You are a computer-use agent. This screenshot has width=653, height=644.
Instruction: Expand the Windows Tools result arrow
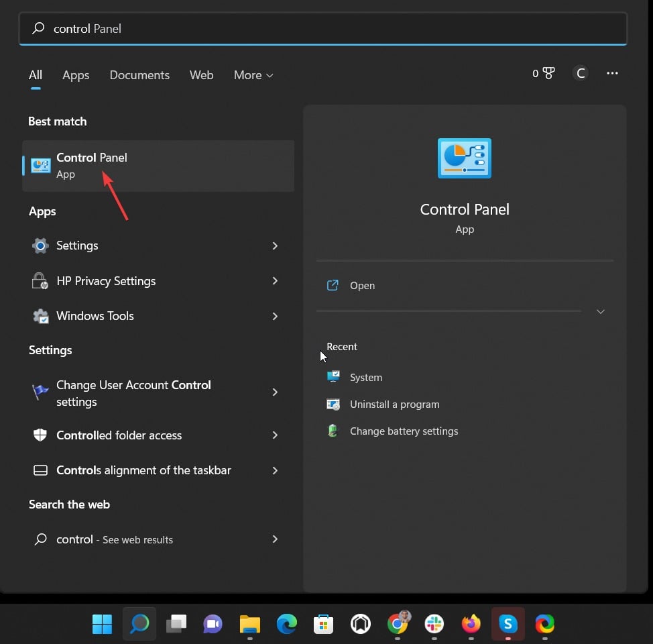click(x=275, y=316)
